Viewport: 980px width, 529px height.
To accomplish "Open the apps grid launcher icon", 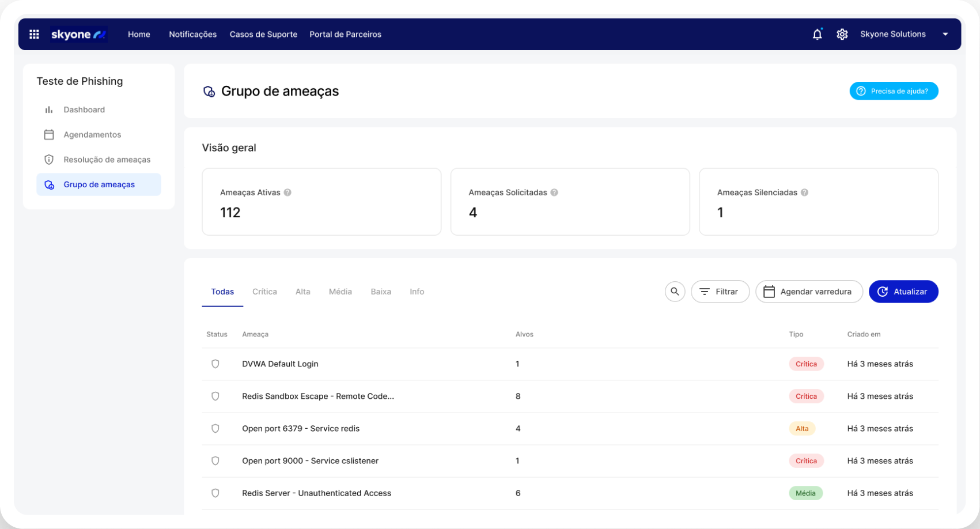I will (34, 35).
